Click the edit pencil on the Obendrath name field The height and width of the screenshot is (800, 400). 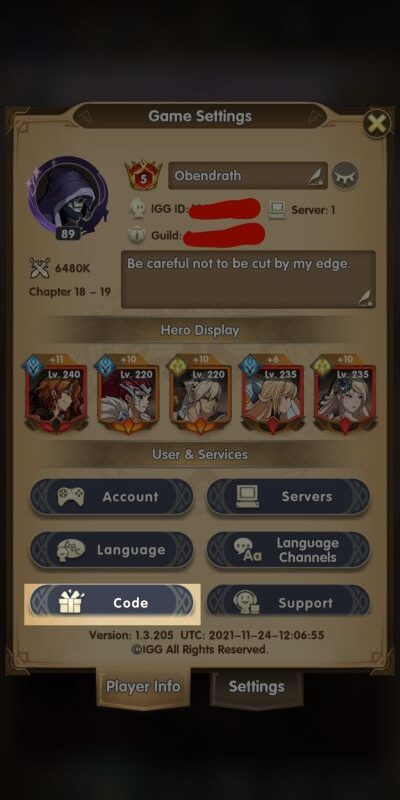tap(314, 177)
